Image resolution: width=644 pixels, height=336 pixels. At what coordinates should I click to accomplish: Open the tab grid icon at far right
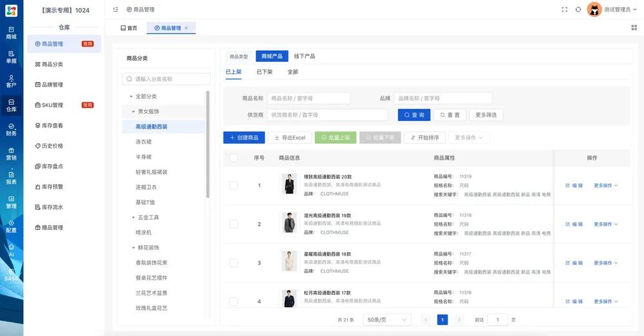click(x=634, y=28)
